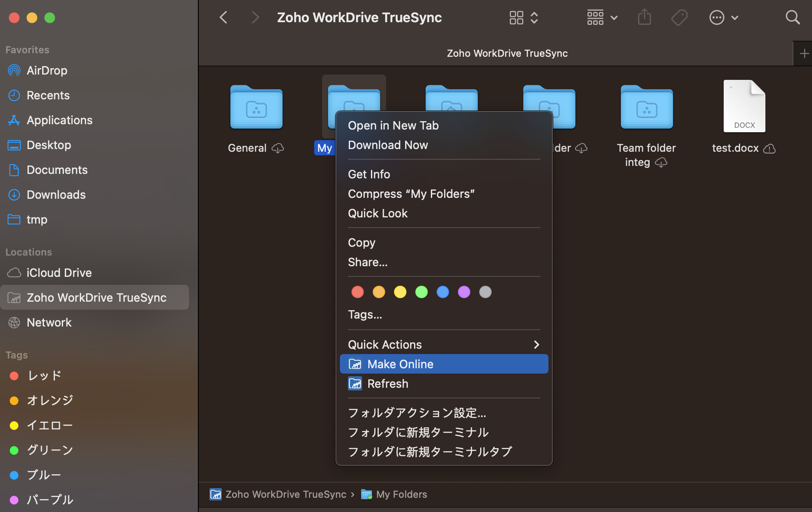812x512 pixels.
Task: Go back with the back arrow
Action: 224,18
